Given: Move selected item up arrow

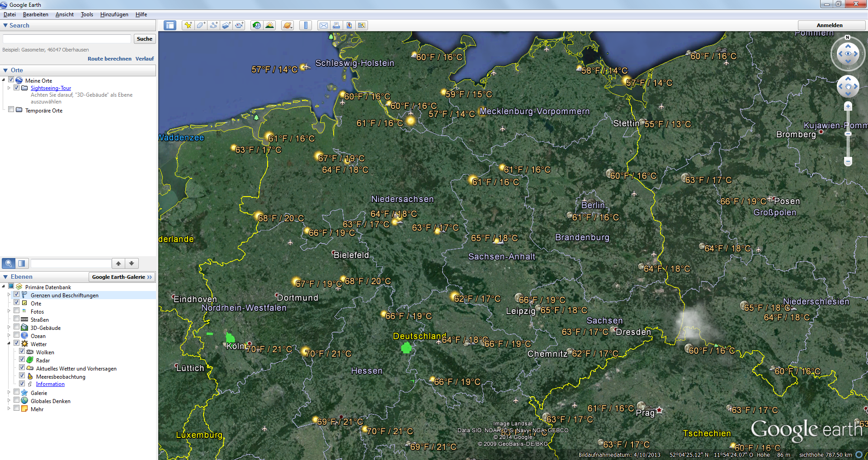Looking at the screenshot, I should pos(118,263).
